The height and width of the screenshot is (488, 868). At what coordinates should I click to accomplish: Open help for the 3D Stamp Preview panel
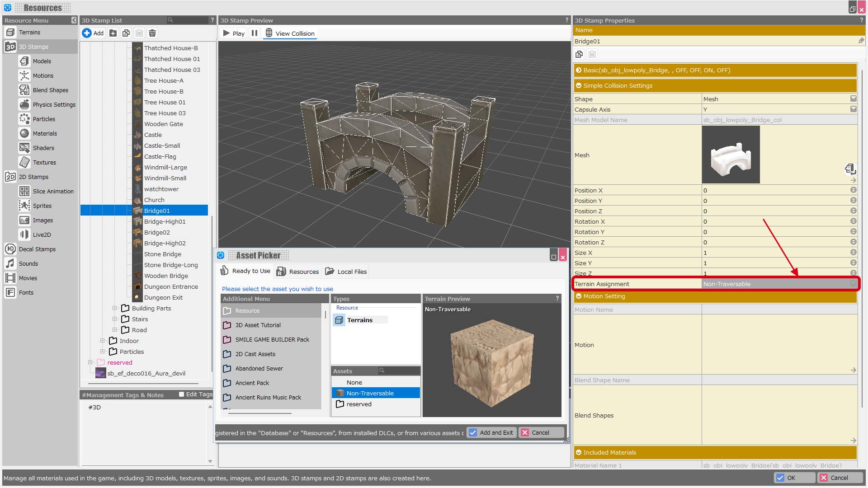[566, 20]
